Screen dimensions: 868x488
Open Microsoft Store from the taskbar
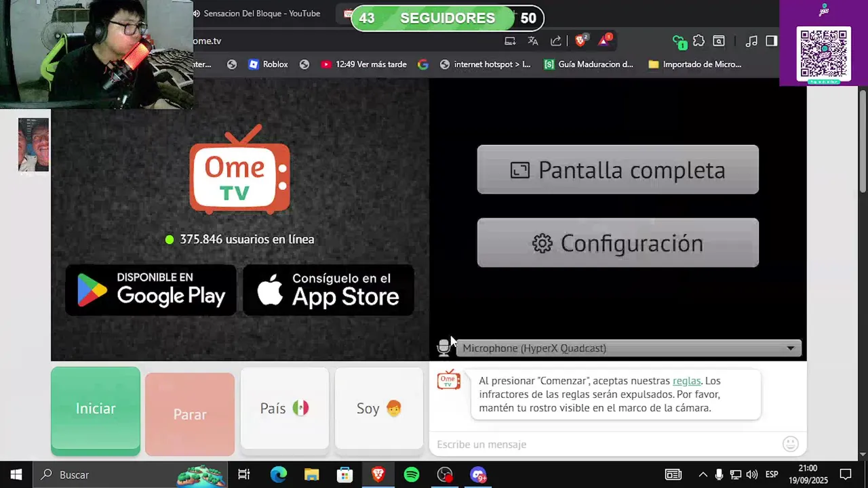[x=345, y=474]
